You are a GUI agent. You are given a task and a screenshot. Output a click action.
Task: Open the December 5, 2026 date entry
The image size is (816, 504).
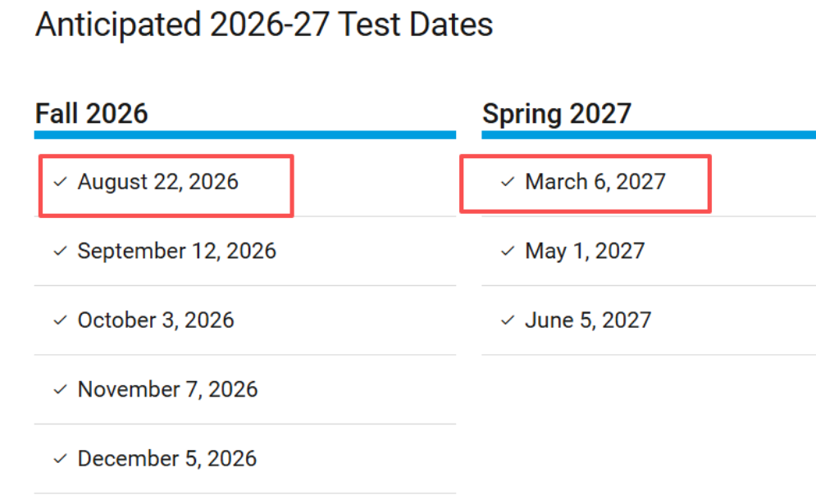tap(166, 458)
